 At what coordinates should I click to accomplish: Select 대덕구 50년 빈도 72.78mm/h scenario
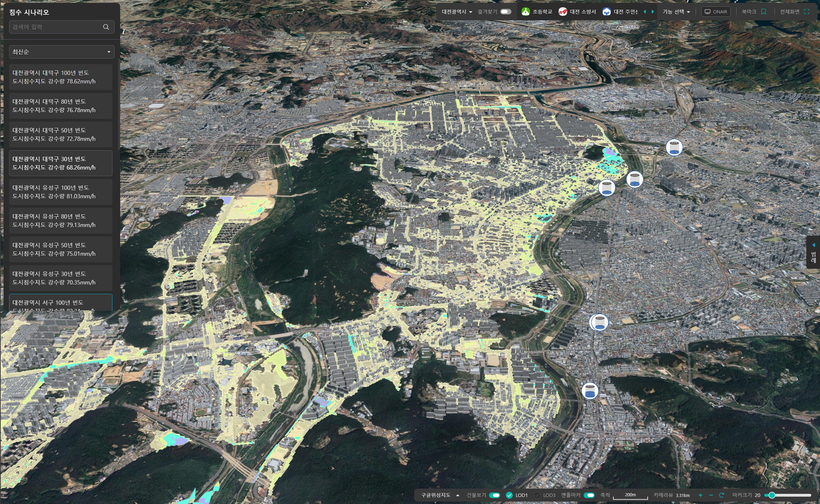pos(61,134)
